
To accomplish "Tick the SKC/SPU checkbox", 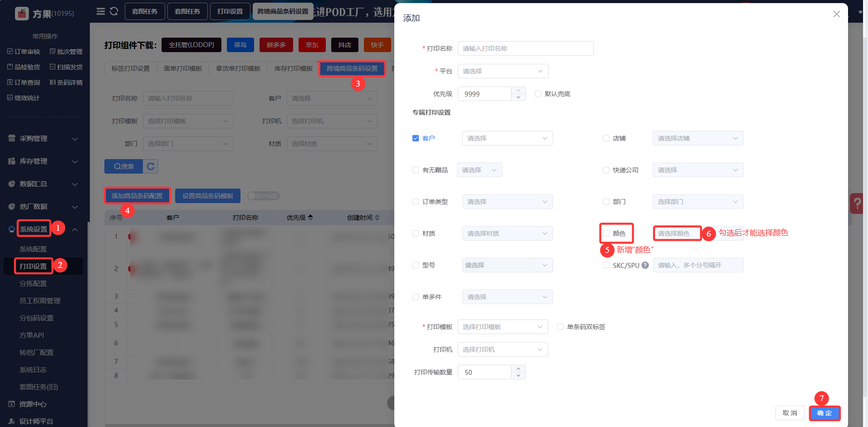I will click(x=606, y=265).
